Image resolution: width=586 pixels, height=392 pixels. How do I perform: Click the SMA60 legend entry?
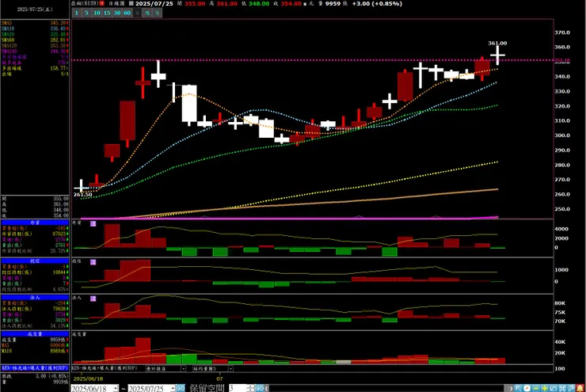pyautogui.click(x=35, y=40)
